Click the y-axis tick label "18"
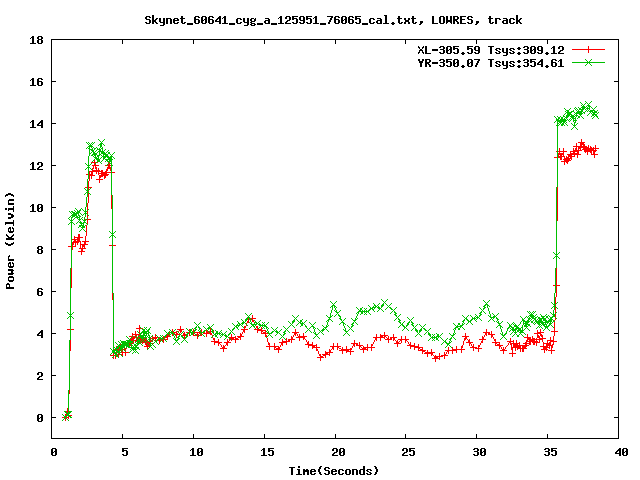This screenshot has width=640, height=480. click(36, 40)
